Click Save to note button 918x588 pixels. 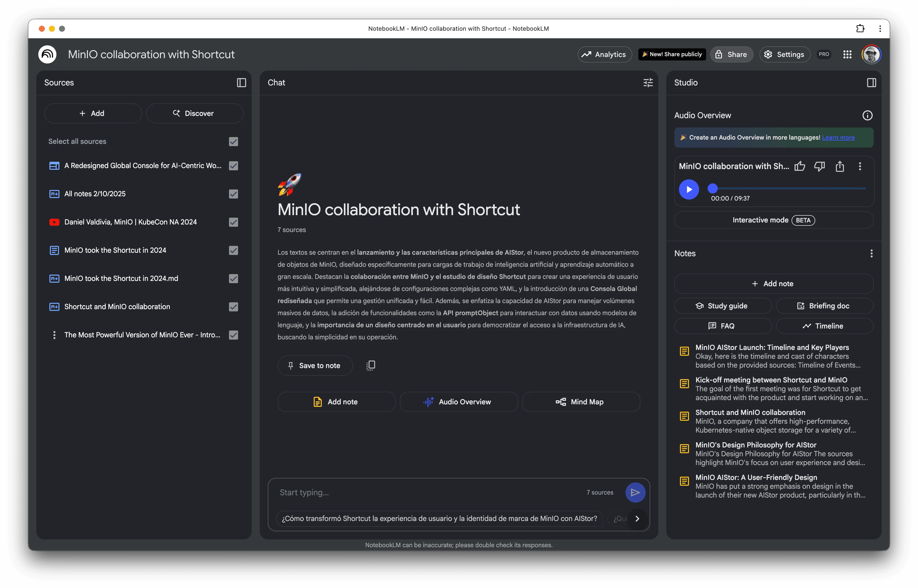(x=315, y=366)
